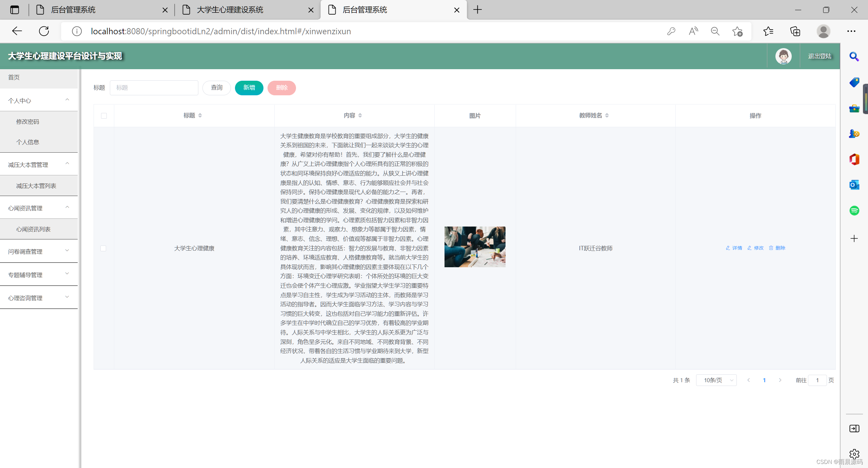The height and width of the screenshot is (468, 868).
Task: View site information icon in the address bar
Action: pos(77,31)
